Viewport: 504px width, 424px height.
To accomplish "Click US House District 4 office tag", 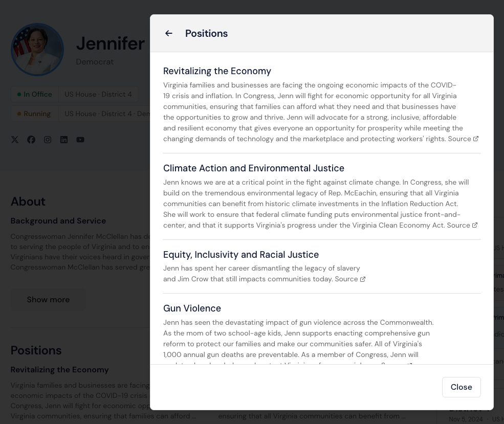I will click(x=98, y=94).
